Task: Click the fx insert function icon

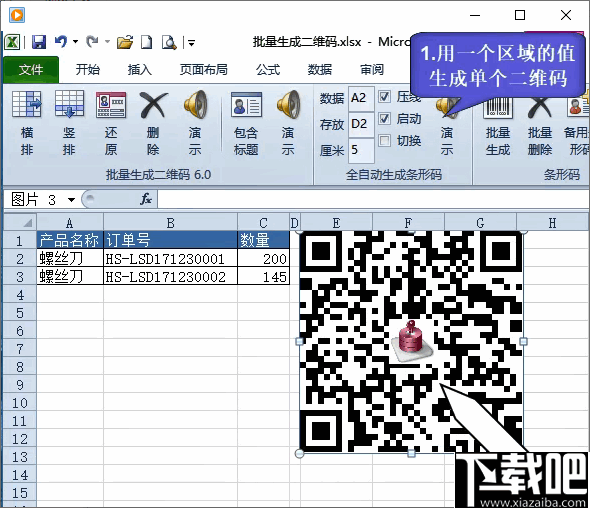Action: pos(146,199)
